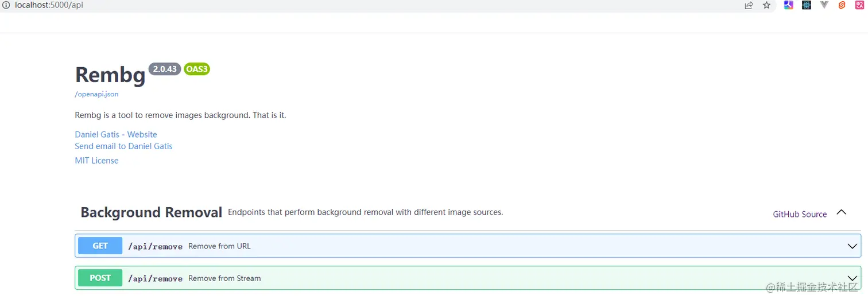Click the pink translate extension icon

(859, 5)
